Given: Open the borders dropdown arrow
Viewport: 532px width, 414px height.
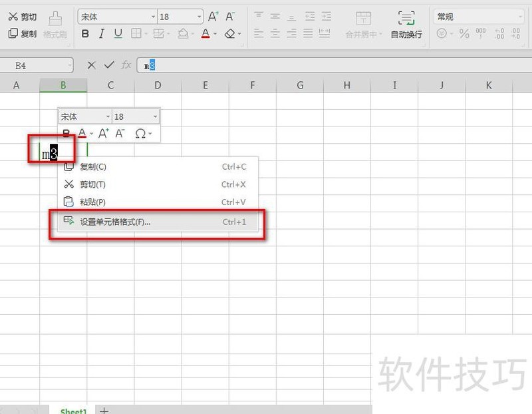Looking at the screenshot, I should click(x=146, y=34).
